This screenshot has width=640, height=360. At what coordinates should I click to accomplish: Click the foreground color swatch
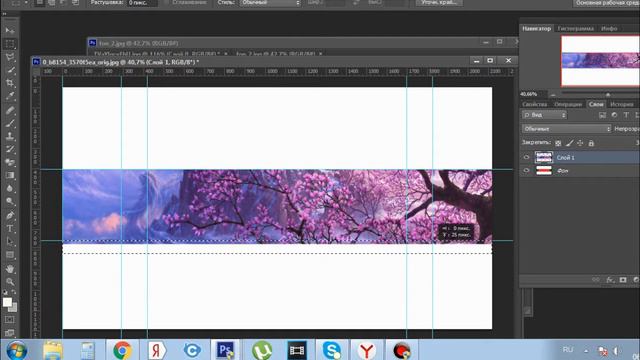click(7, 302)
